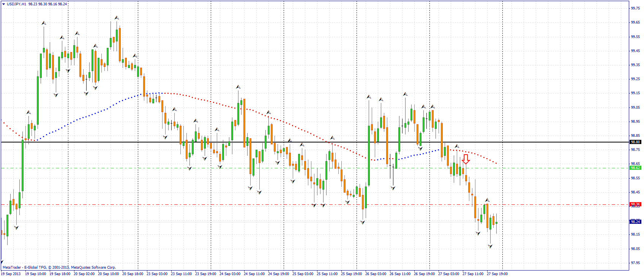The width and height of the screenshot is (644, 277).
Task: Click the 99.25 price scale label
Action: click(x=635, y=79)
